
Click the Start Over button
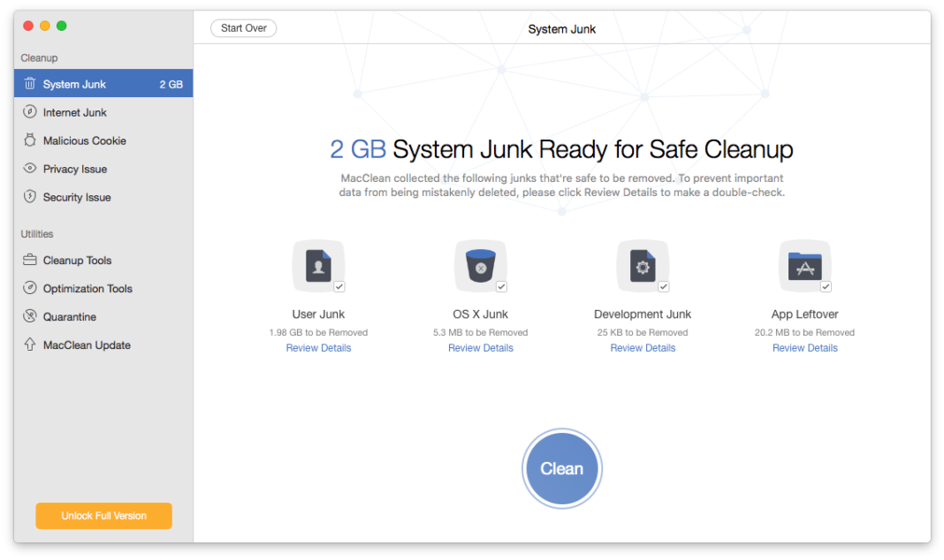click(x=243, y=27)
